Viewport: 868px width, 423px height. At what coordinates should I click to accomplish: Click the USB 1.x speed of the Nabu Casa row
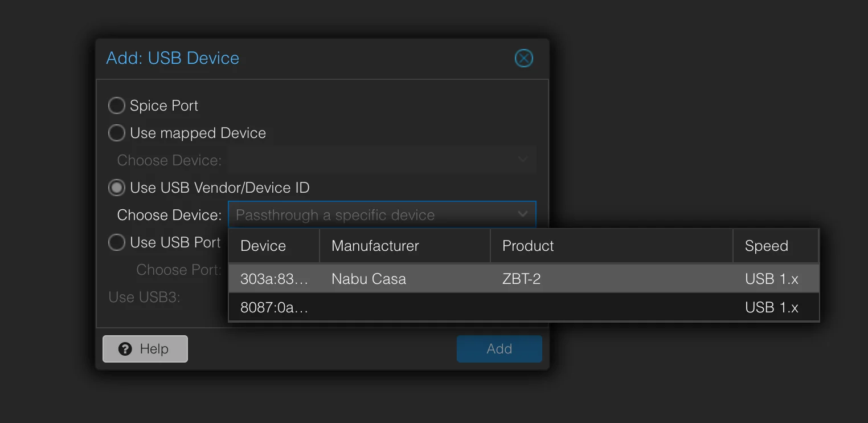coord(772,279)
